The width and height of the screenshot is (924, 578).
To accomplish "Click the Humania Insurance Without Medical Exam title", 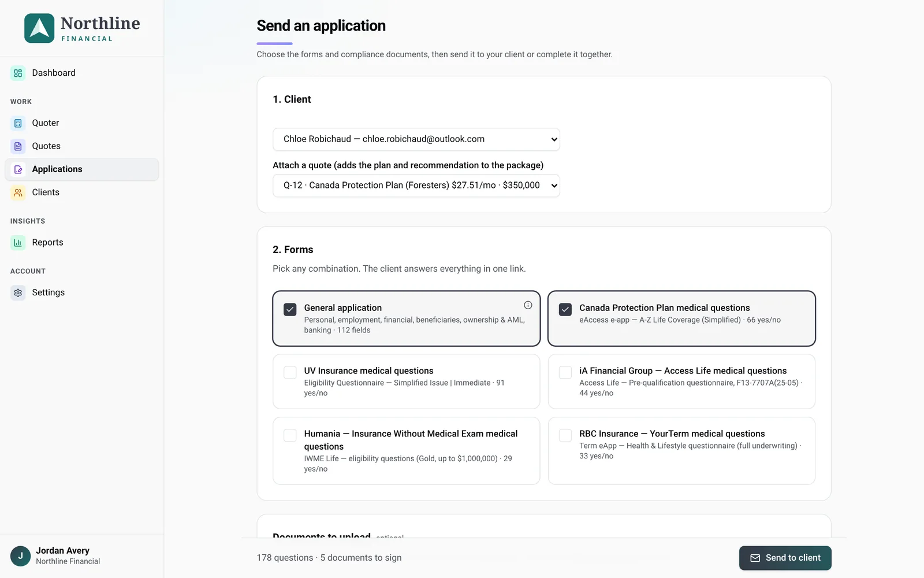I will 411,440.
